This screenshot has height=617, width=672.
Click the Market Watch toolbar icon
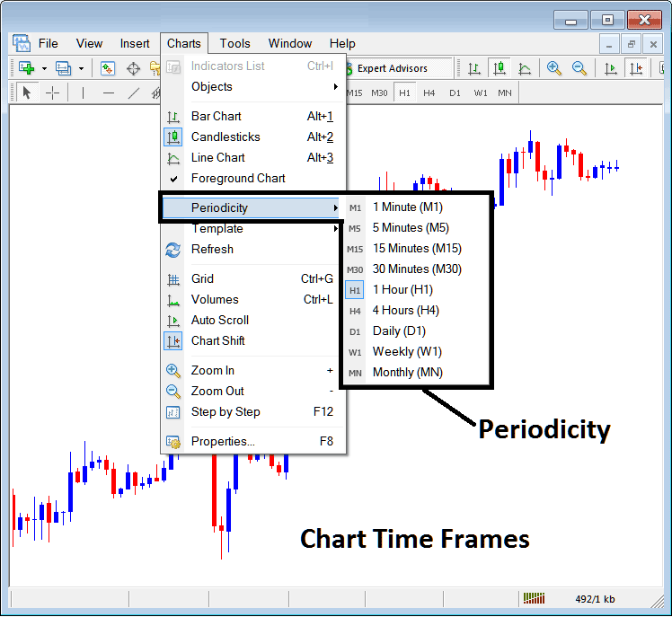click(x=108, y=68)
